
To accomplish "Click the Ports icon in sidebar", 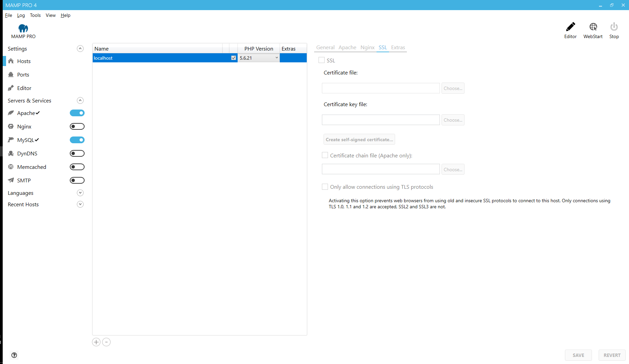I will click(x=11, y=74).
